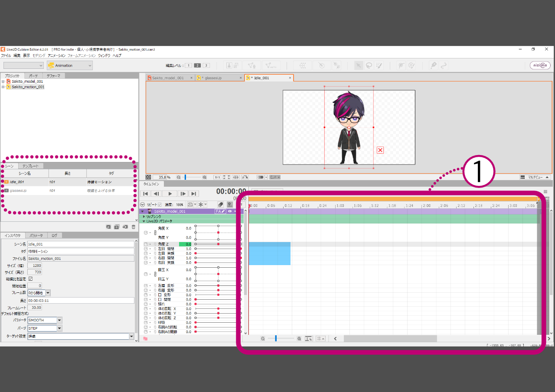Image resolution: width=555 pixels, height=392 pixels.
Task: Switch to the パラメータ tab in inspector
Action: click(36, 236)
